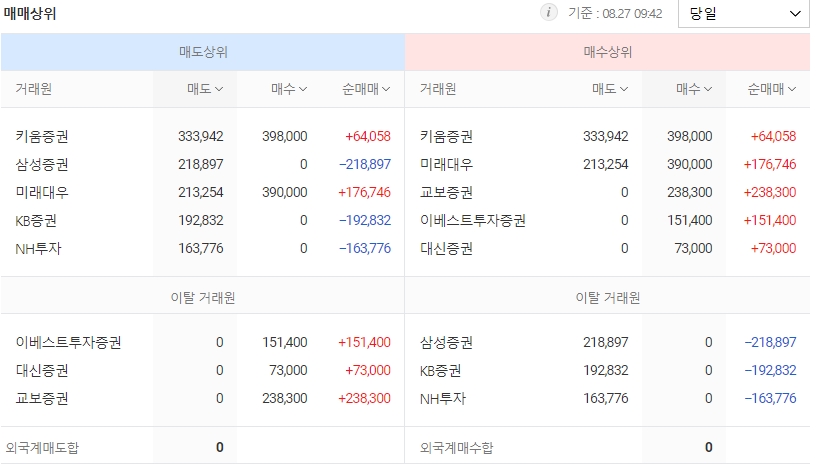Click KB증권 under right 이탈 거래원
816x470 pixels.
click(x=440, y=371)
